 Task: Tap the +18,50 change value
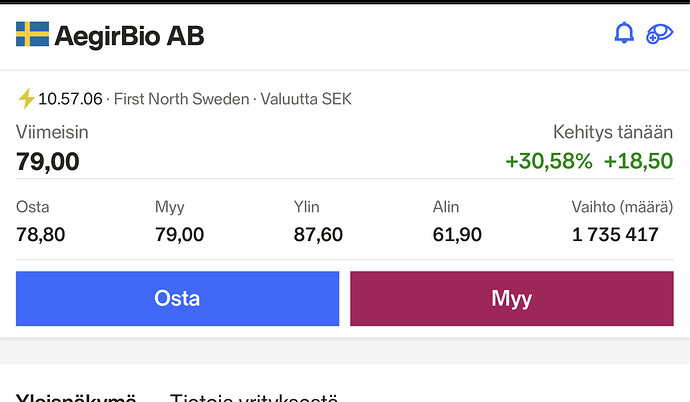tap(639, 161)
